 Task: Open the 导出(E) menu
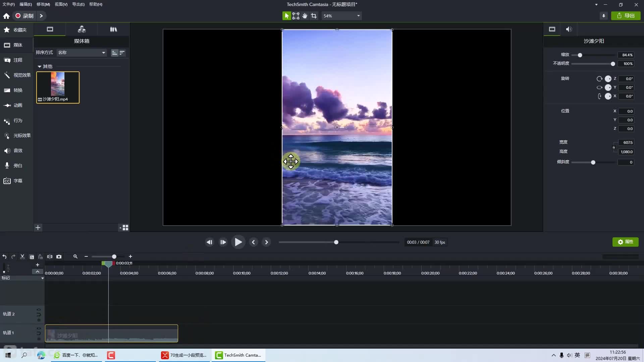(x=78, y=4)
